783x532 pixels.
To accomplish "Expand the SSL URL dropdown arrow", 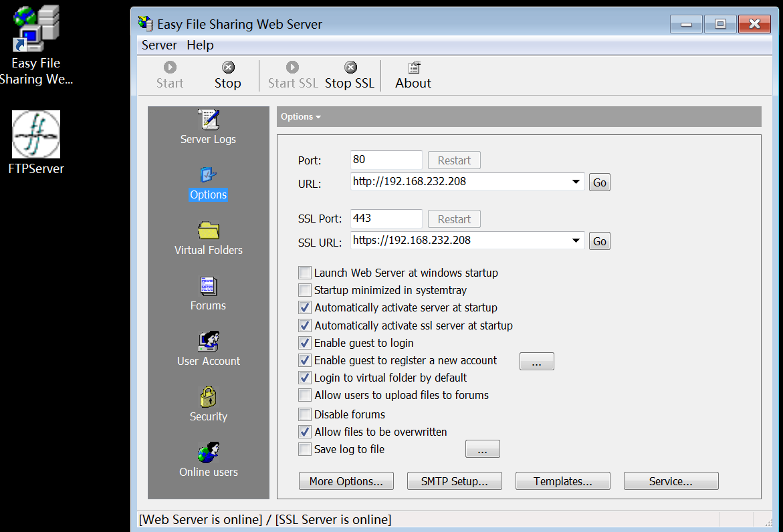I will [x=576, y=241].
